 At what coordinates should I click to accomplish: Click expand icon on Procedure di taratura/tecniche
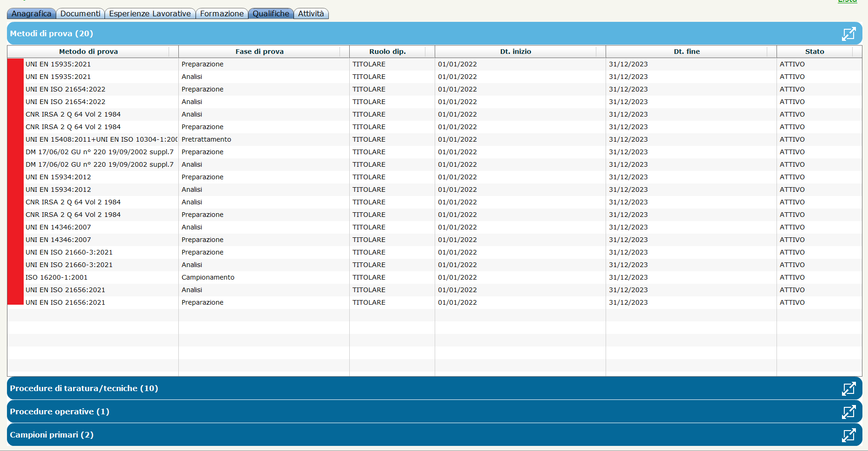tap(848, 389)
